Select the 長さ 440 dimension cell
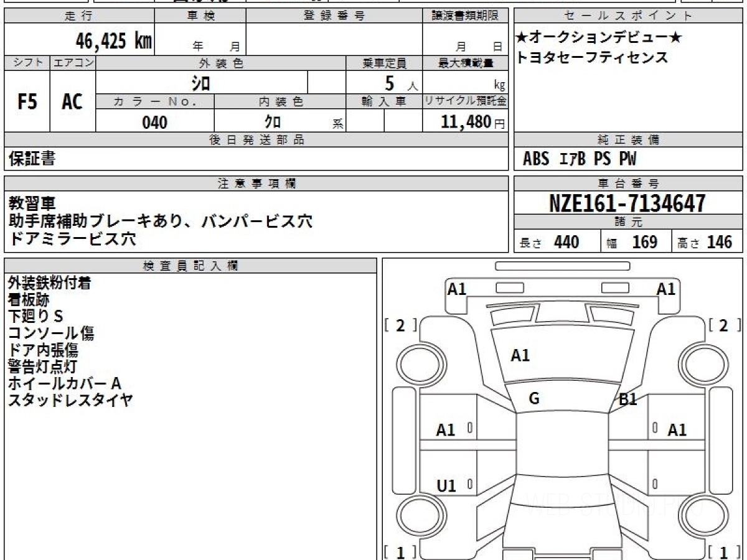The image size is (747, 560). pos(558,241)
